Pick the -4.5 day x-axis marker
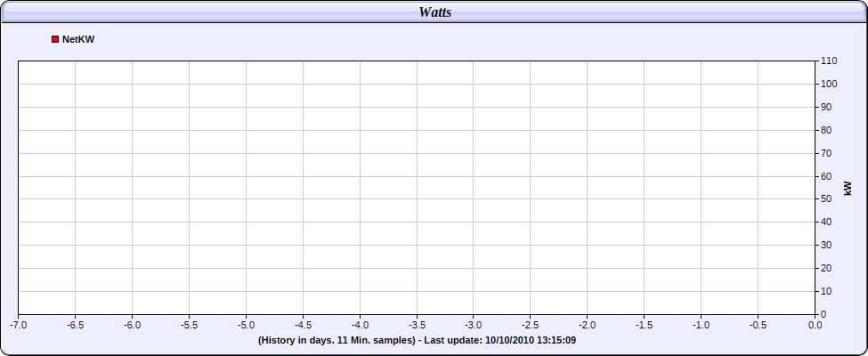The height and width of the screenshot is (356, 868). pyautogui.click(x=303, y=325)
